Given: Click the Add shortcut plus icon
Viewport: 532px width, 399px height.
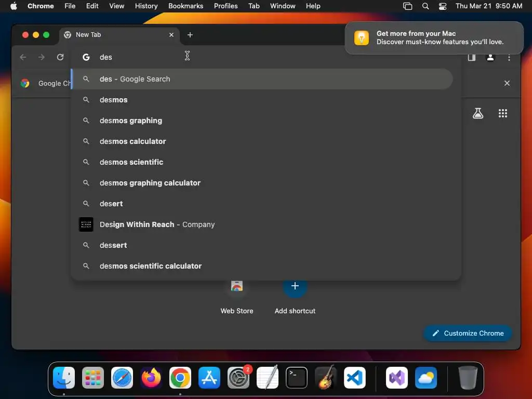Looking at the screenshot, I should pos(295,286).
